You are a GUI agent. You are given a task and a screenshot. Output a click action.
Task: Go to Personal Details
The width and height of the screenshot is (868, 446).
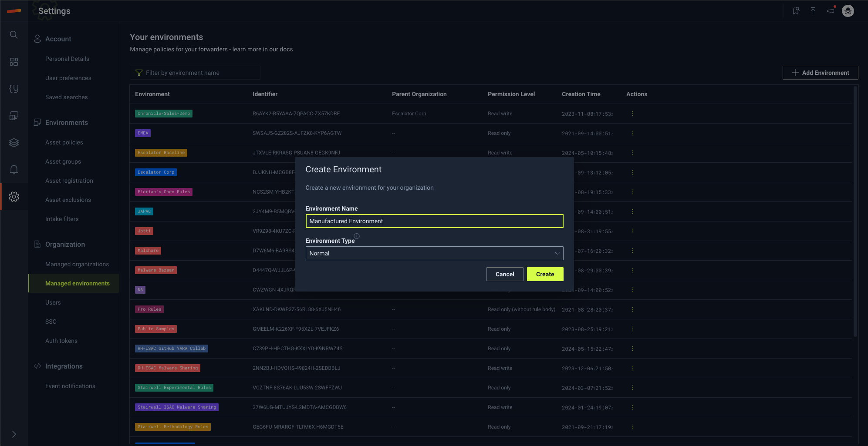click(x=67, y=59)
